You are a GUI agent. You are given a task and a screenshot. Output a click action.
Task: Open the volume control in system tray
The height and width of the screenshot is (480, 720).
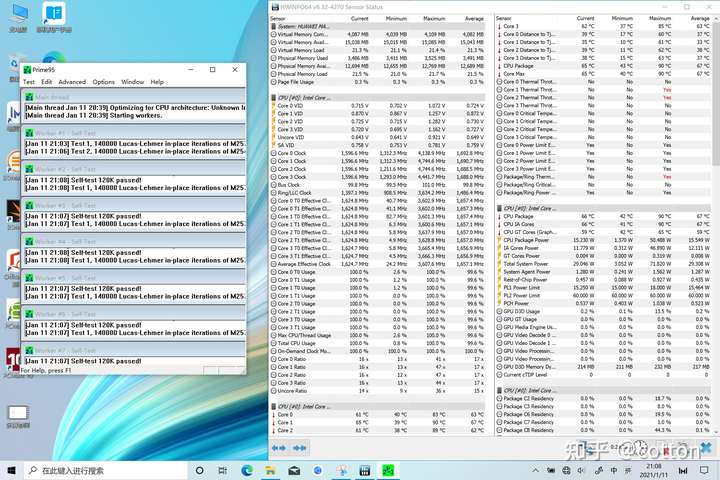click(582, 470)
